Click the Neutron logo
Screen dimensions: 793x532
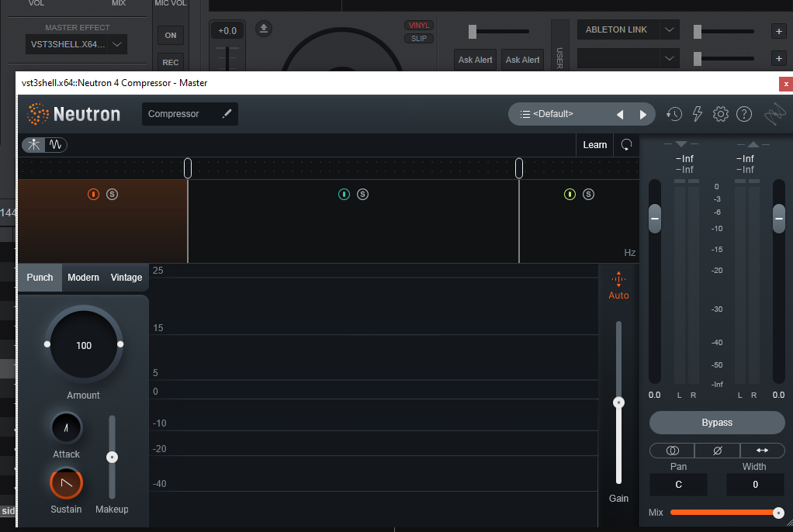pos(74,114)
